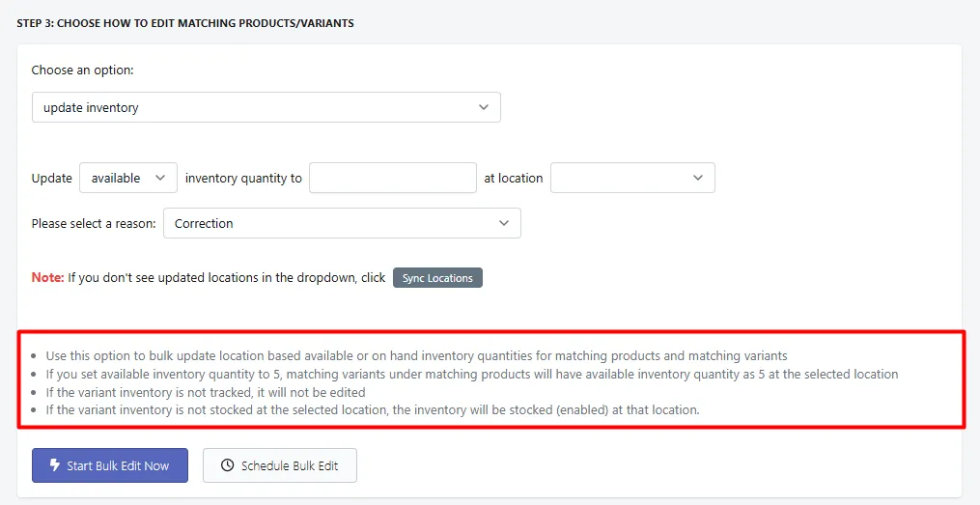The width and height of the screenshot is (980, 505).
Task: Start the bulk edit now
Action: point(110,465)
